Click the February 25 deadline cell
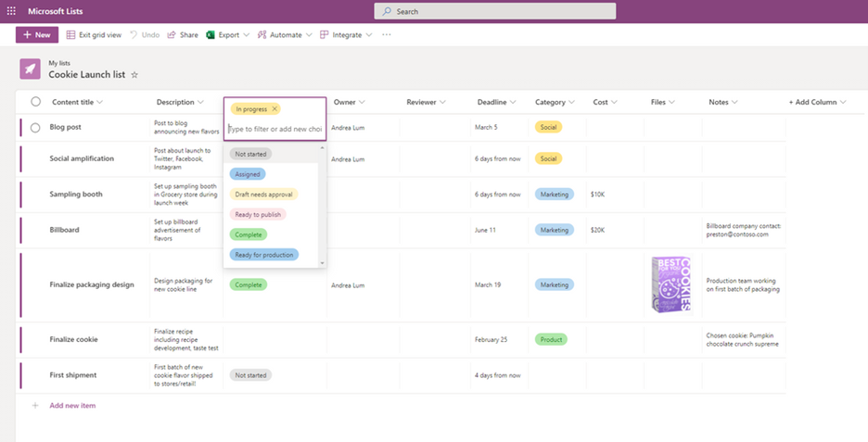 [491, 340]
